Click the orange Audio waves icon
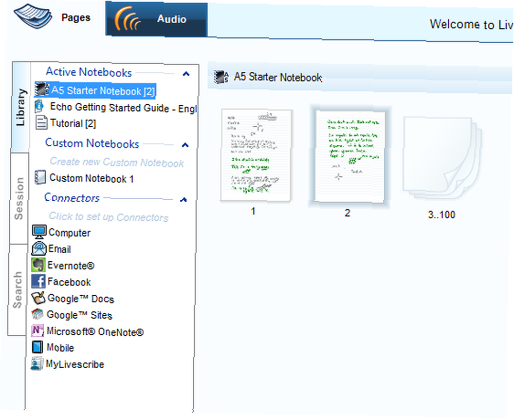514x420 pixels. point(127,18)
